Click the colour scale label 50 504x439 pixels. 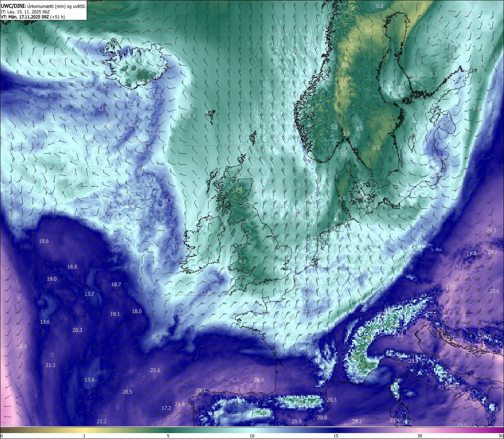(x=501, y=436)
